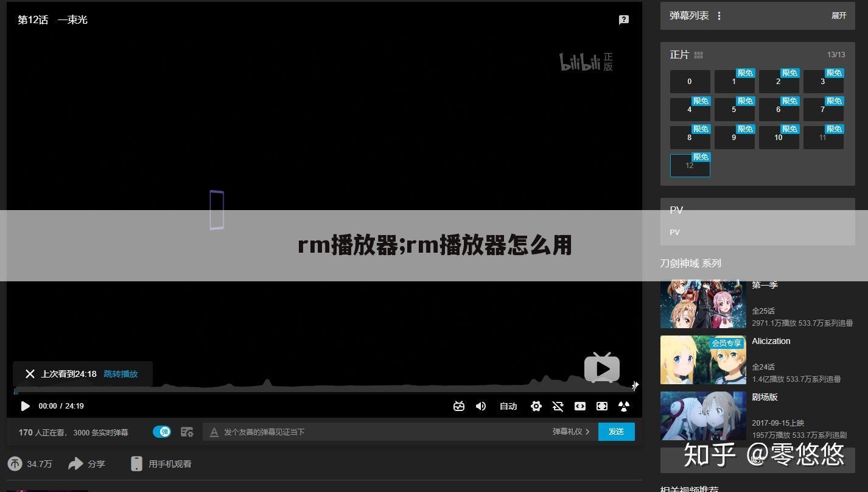
Task: Open danmaku list options menu dots
Action: pyautogui.click(x=719, y=16)
